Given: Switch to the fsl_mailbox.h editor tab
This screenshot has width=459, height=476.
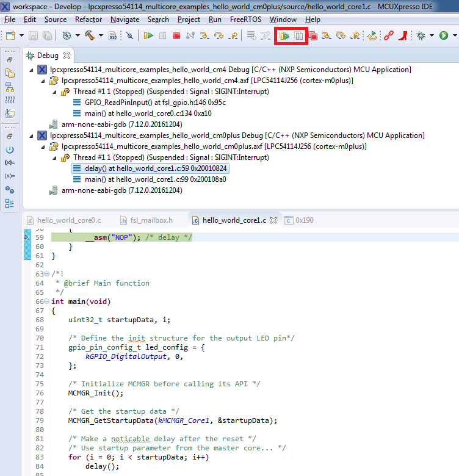Looking at the screenshot, I should pos(151,220).
